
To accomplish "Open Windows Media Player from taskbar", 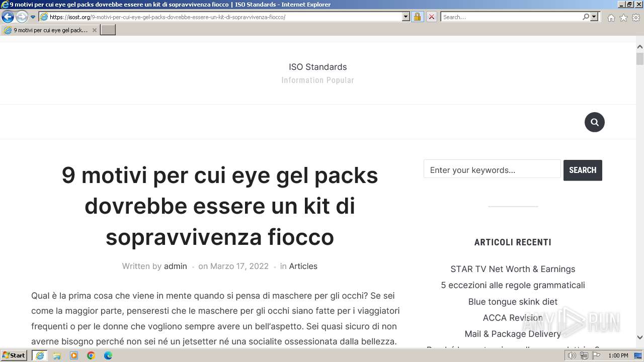I will pos(74,355).
